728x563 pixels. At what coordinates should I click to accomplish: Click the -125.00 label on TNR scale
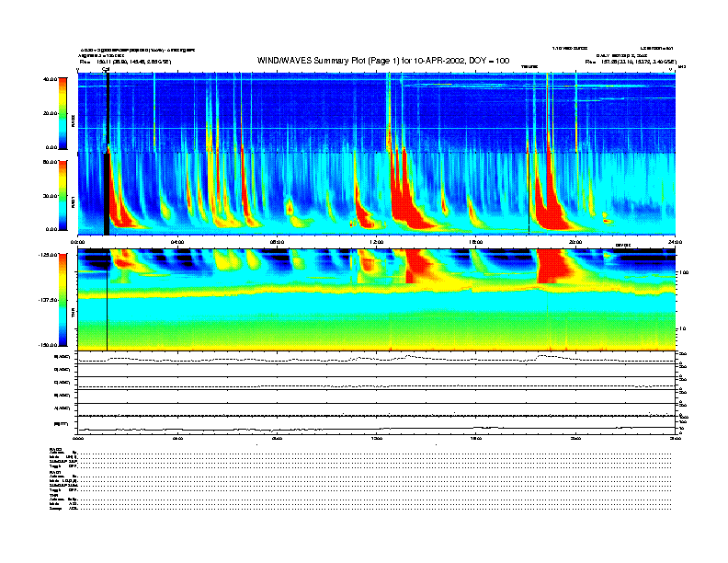click(48, 255)
